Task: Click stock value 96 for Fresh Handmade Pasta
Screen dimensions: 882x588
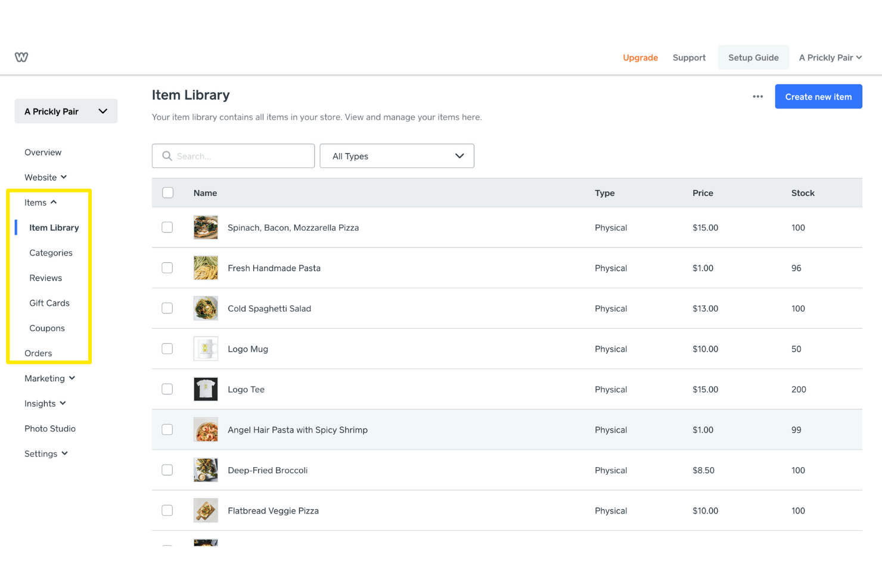Action: click(x=796, y=268)
